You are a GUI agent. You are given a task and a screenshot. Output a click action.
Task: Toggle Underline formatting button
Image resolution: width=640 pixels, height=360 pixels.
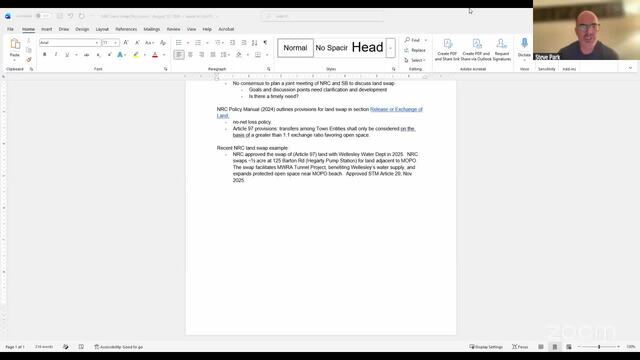[x=67, y=55]
